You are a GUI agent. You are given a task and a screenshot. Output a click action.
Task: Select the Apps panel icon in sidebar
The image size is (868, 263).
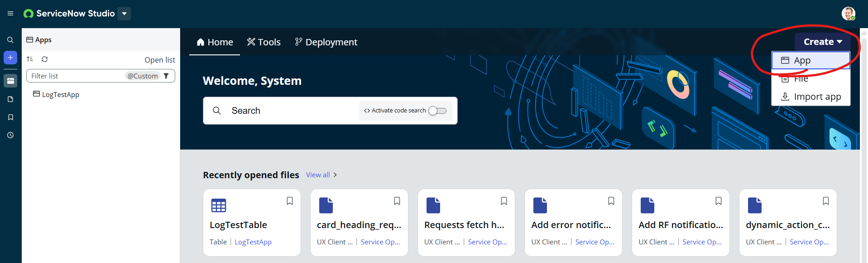click(x=10, y=81)
